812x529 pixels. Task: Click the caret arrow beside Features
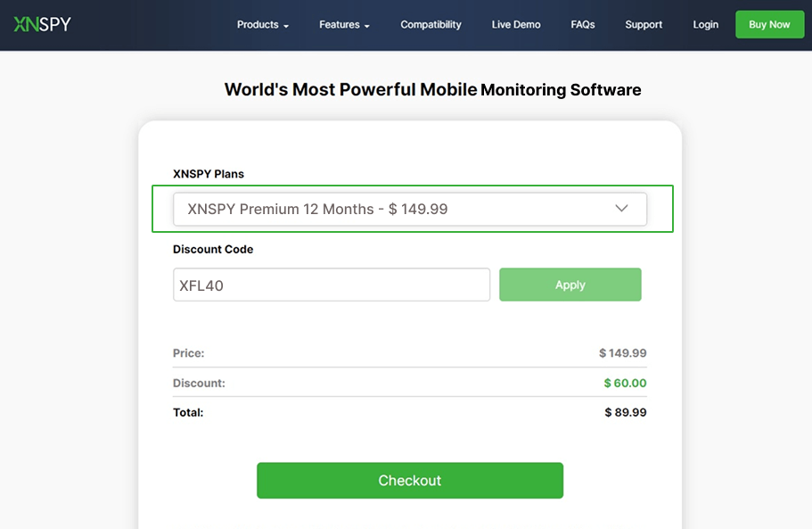coord(367,26)
